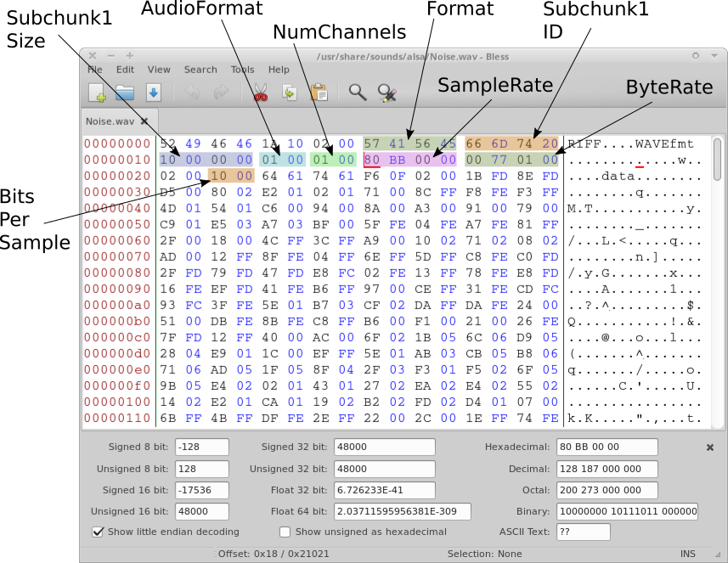This screenshot has width=728, height=563.
Task: Cut selected bytes with the scissors icon
Action: [260, 93]
